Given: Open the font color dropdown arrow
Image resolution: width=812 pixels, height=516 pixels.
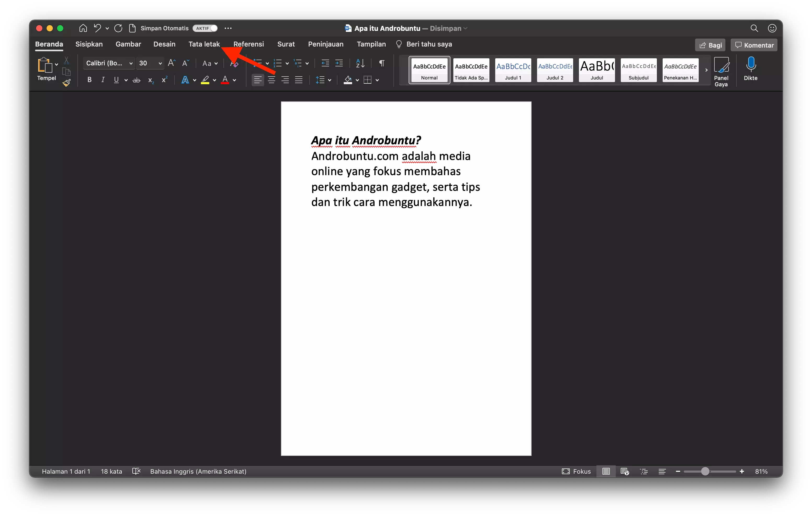Looking at the screenshot, I should [234, 80].
